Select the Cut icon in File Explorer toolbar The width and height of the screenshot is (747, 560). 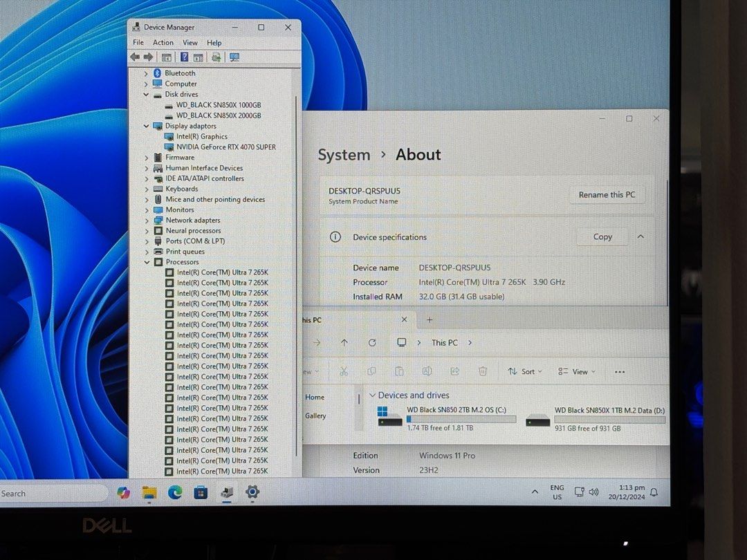click(x=344, y=371)
